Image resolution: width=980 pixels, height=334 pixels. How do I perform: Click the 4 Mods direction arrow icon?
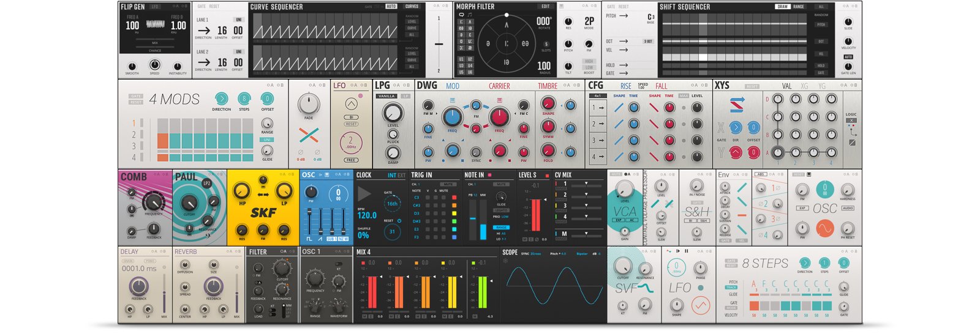[x=221, y=98]
